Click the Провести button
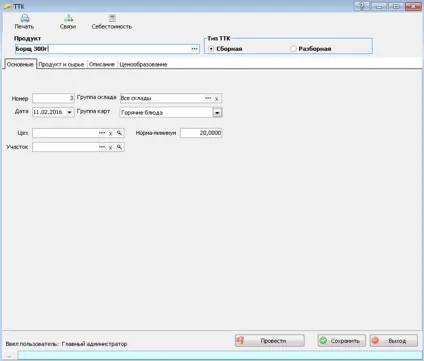The image size is (424, 361). 270,341
